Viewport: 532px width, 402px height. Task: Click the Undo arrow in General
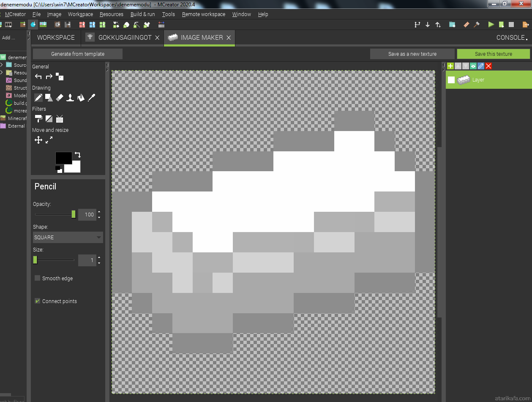point(38,77)
